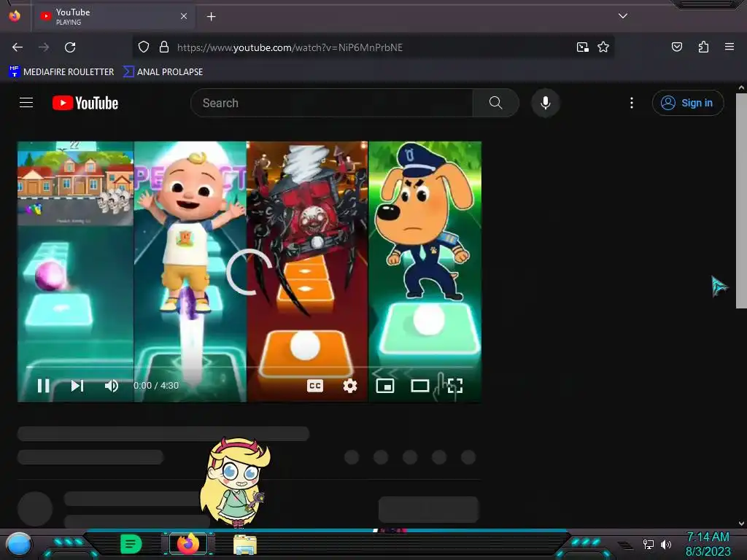Open the Start orb button
The height and width of the screenshot is (560, 747).
[x=19, y=544]
